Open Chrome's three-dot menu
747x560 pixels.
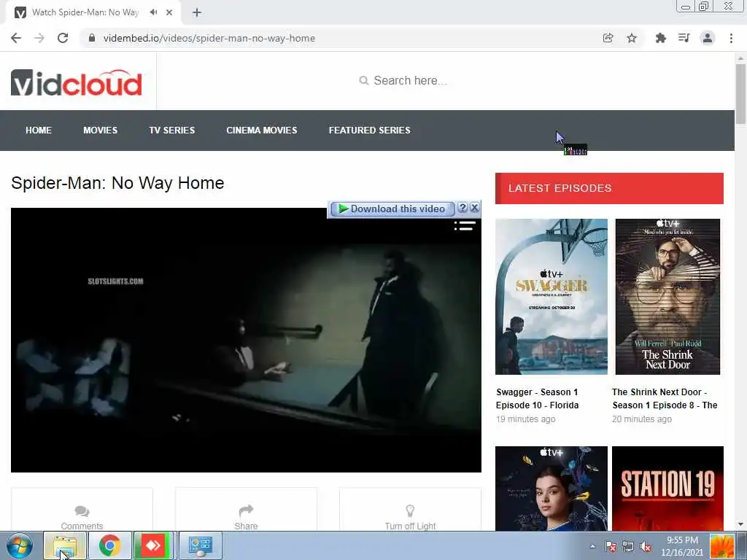pos(731,38)
